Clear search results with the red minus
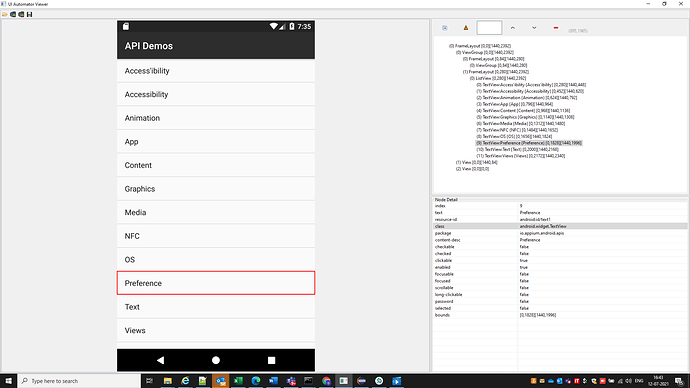 pyautogui.click(x=556, y=28)
